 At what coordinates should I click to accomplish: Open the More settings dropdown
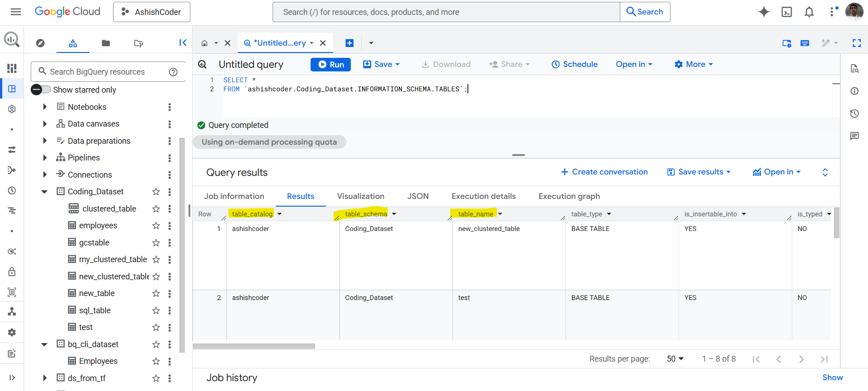[693, 64]
